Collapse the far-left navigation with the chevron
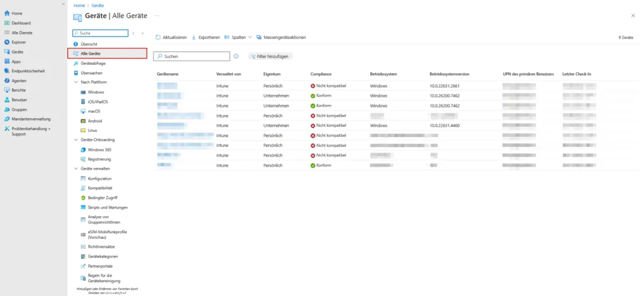This screenshot has width=644, height=296. click(63, 4)
